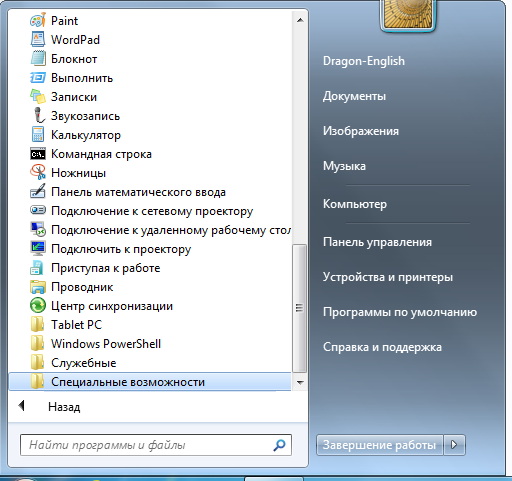Open Подключить к проектору entry
This screenshot has width=512, height=481.
coord(121,249)
